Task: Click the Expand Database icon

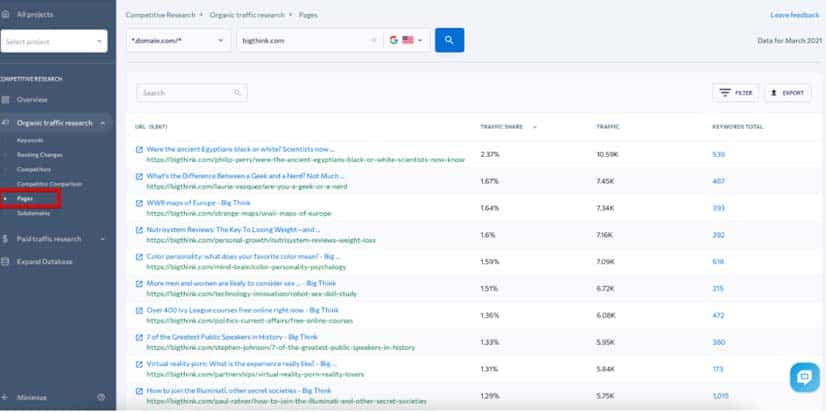Action: tap(5, 261)
